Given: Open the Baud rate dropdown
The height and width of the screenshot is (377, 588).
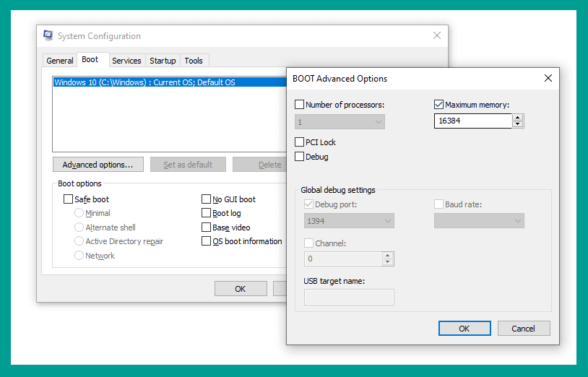Looking at the screenshot, I should point(479,221).
